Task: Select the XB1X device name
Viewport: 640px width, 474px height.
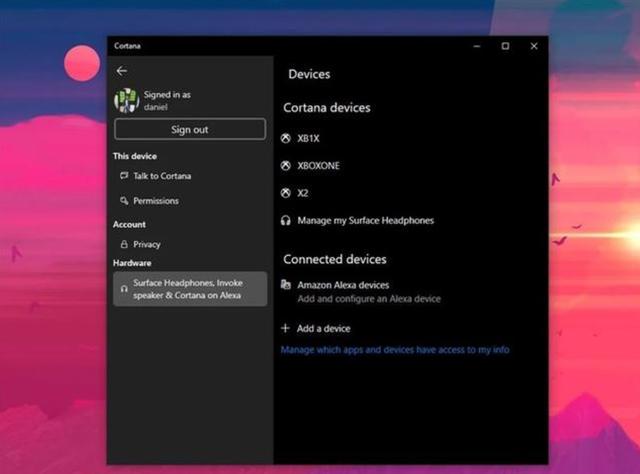Action: 308,138
